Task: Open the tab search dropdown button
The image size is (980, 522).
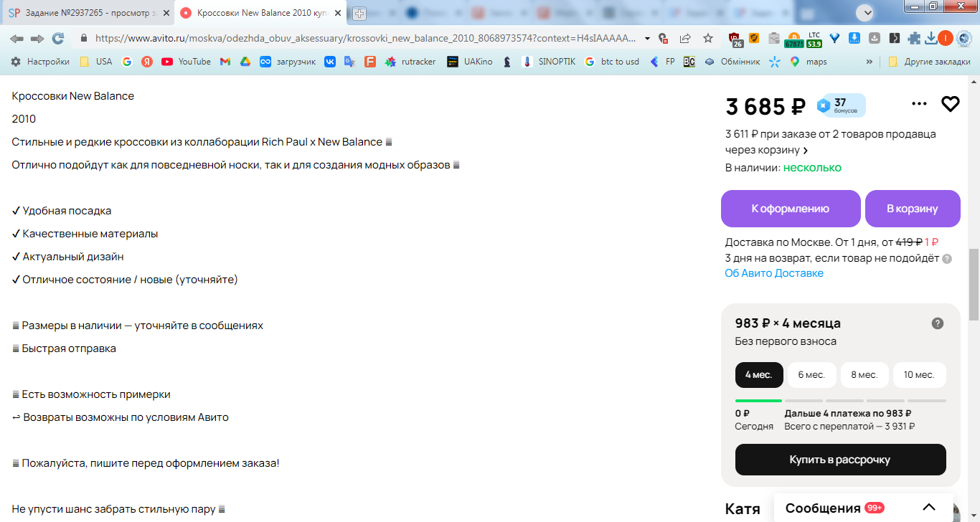Action: point(866,12)
